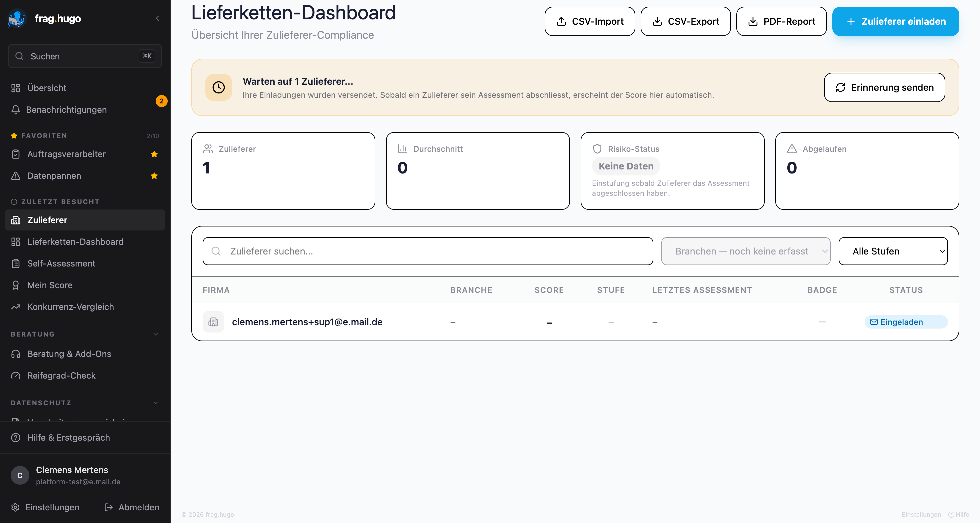
Task: Open Konkurrenz-Vergleich page
Action: click(85, 307)
